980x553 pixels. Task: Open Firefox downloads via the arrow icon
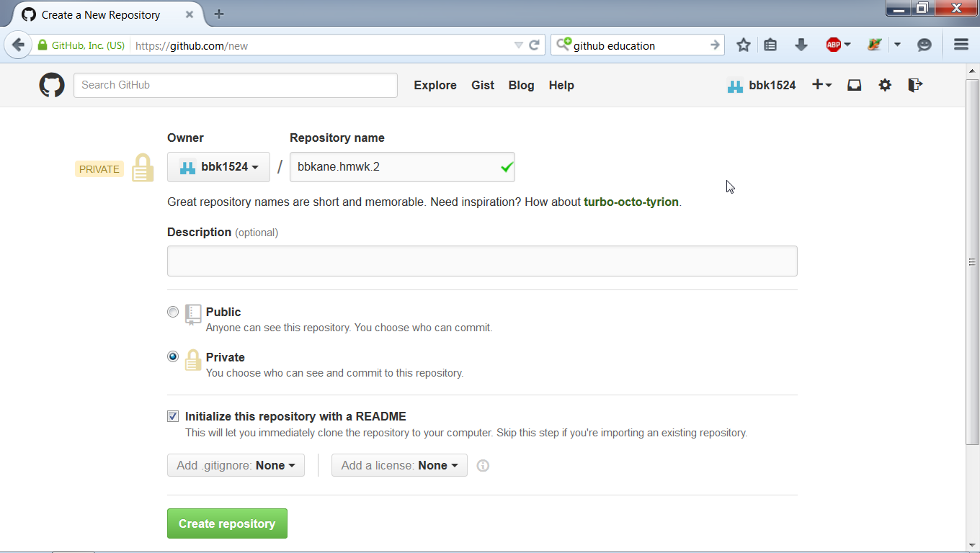(x=801, y=44)
